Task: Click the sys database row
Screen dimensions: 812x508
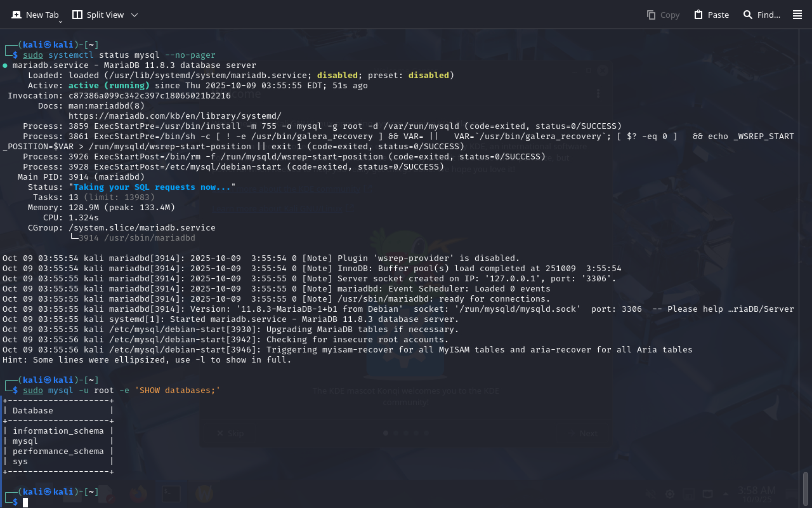Action: coord(20,461)
